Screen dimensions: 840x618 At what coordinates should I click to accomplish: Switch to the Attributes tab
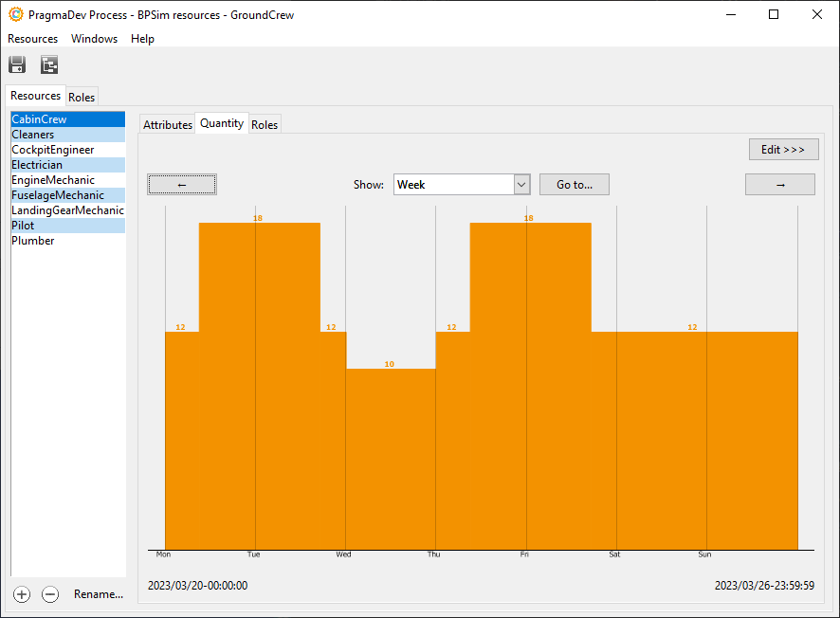click(x=168, y=125)
